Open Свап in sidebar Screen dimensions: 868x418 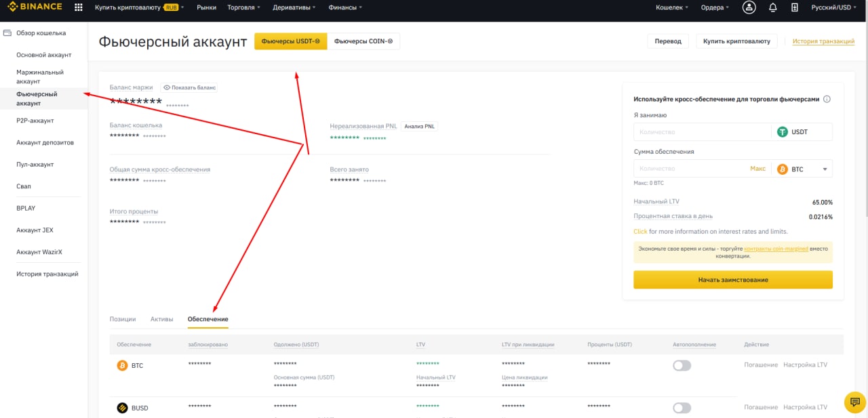click(24, 186)
